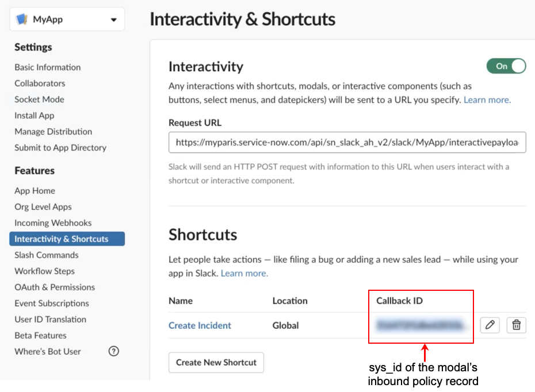The height and width of the screenshot is (392, 535).
Task: Click the MyApp app icon
Action: (22, 19)
